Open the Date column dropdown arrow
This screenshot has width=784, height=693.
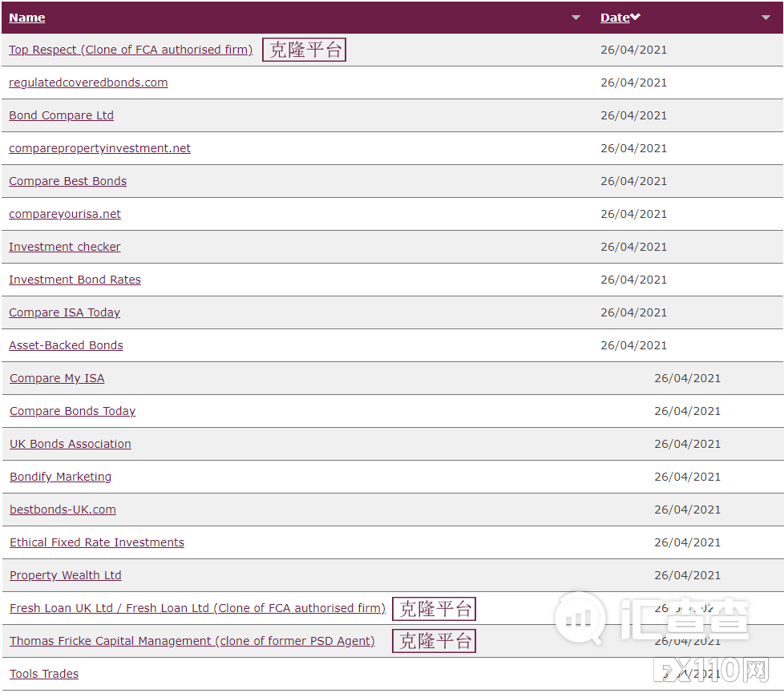(766, 18)
